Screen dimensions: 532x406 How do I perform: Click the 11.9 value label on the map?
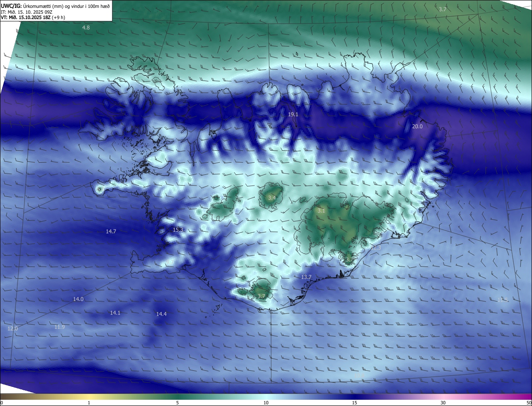click(x=59, y=327)
